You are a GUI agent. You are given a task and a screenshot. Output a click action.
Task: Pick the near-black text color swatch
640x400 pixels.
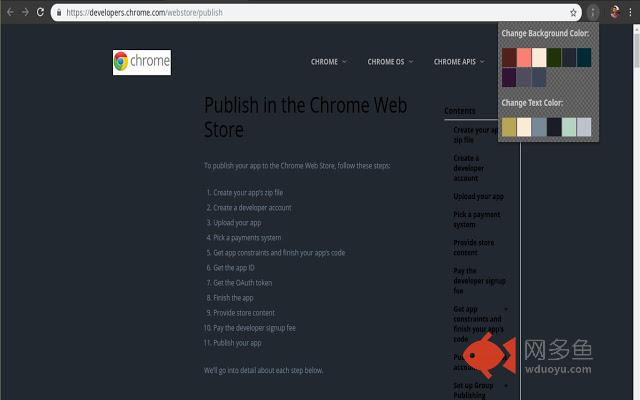tap(554, 127)
